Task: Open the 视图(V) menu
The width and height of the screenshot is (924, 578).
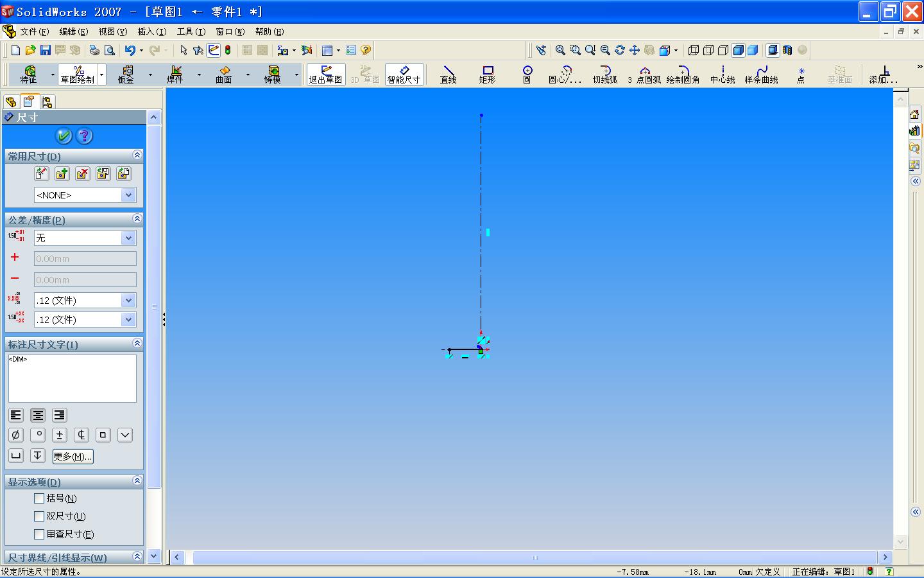Action: [113, 31]
